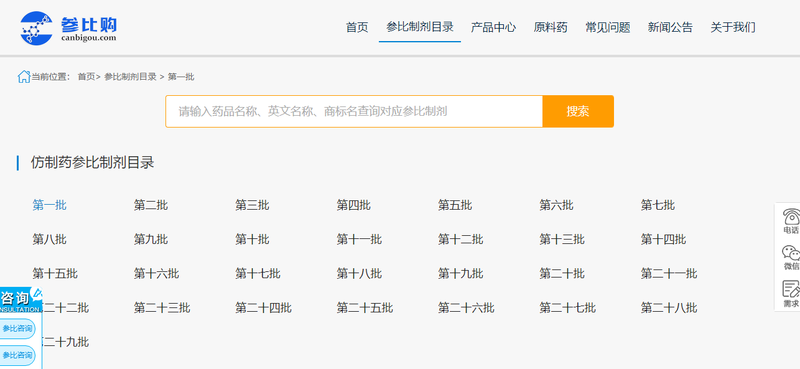Viewport: 800px width, 369px height.
Task: Open 产品中心 in the navigation bar
Action: (x=493, y=28)
